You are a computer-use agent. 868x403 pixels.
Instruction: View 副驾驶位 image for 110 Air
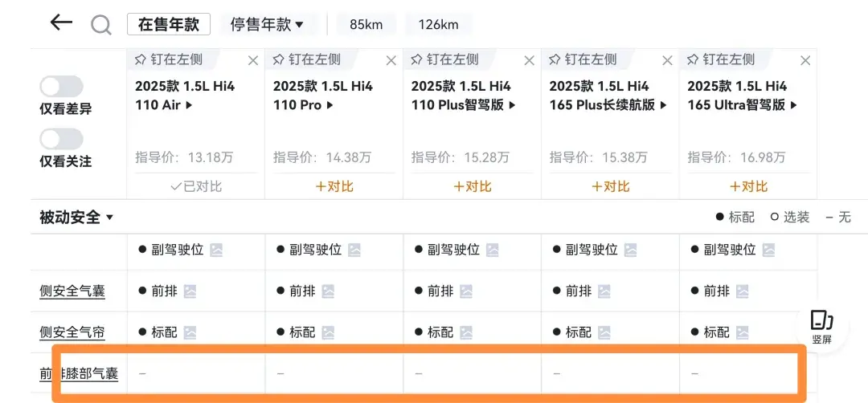click(x=216, y=250)
